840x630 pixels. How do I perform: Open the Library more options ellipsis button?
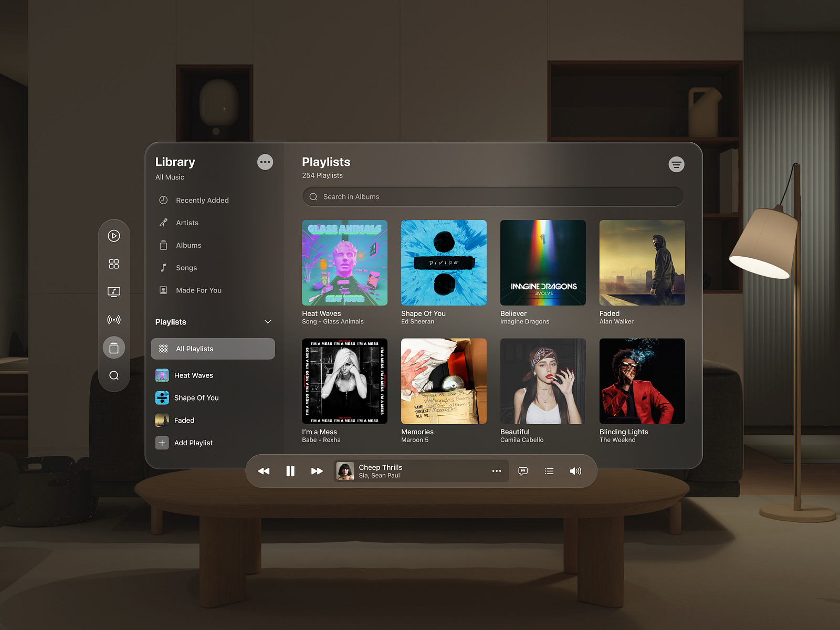pyautogui.click(x=265, y=162)
